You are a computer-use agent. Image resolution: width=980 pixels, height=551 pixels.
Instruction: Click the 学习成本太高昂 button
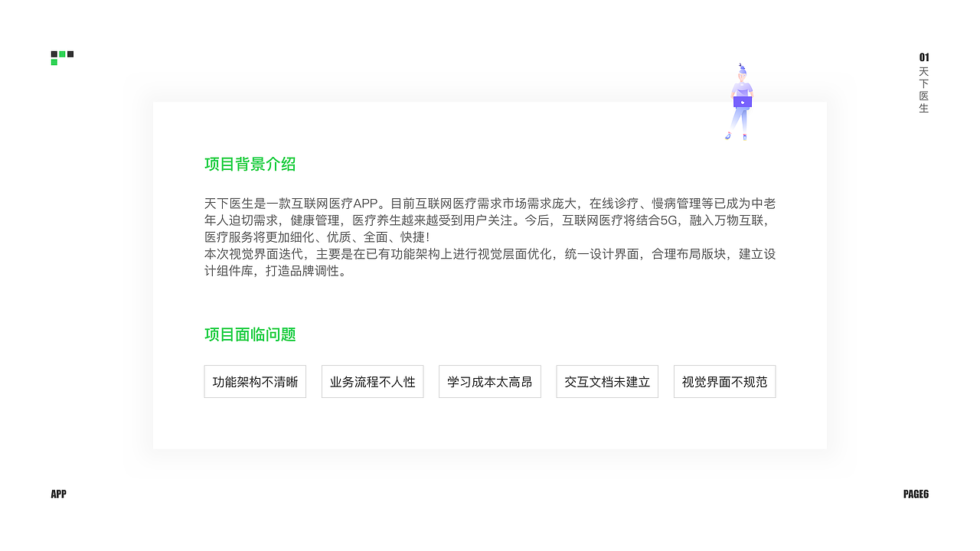point(490,381)
